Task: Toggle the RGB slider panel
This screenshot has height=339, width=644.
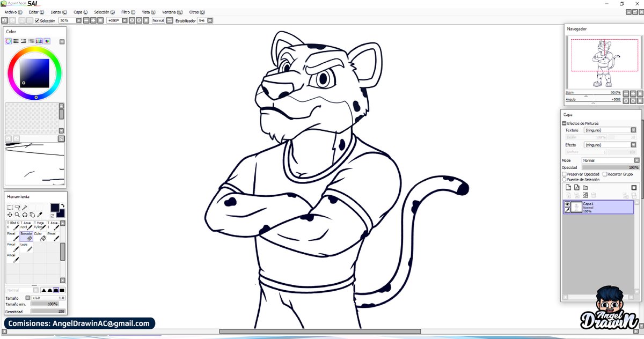Action: point(16,41)
